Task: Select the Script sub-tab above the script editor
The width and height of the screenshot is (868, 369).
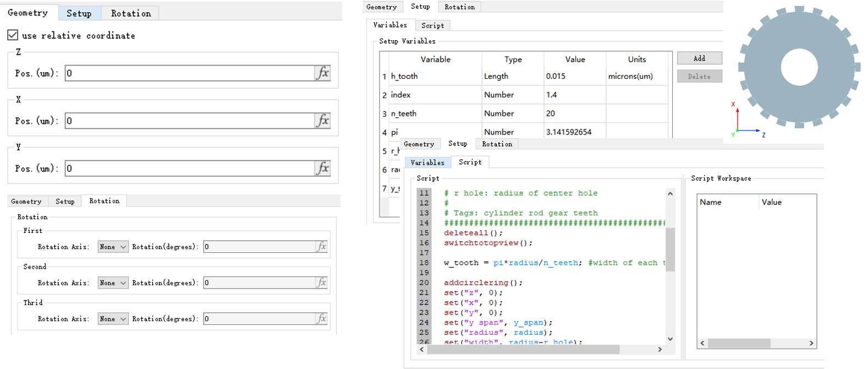Action: tap(470, 162)
